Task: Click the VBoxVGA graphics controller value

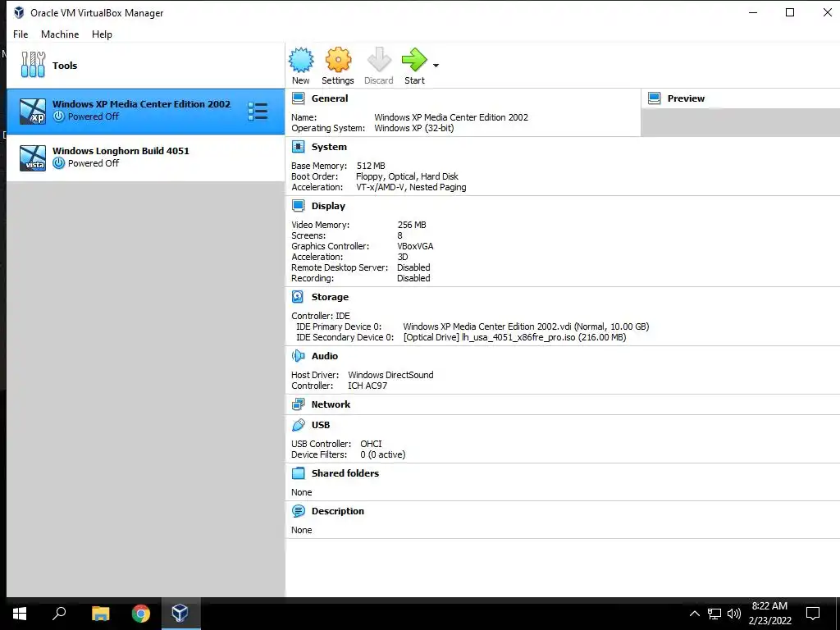Action: (x=415, y=246)
